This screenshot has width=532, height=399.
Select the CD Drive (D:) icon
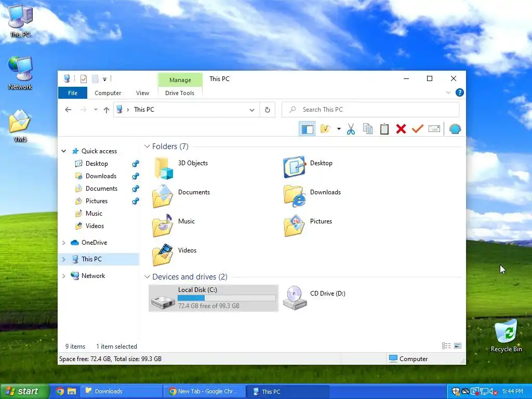coord(295,298)
